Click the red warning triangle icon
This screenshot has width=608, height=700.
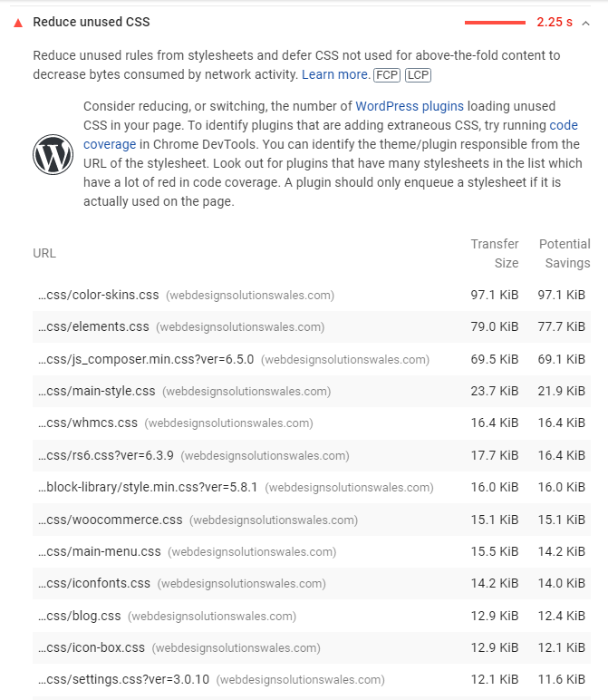coord(18,23)
